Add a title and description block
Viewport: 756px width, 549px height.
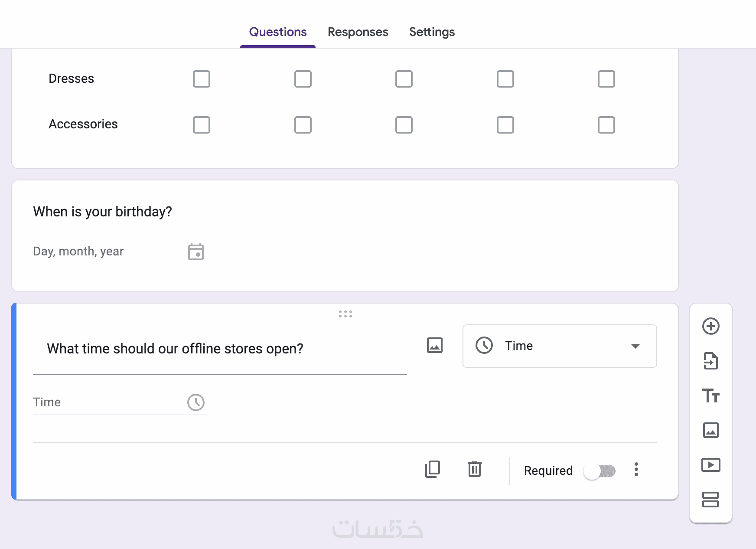[710, 395]
